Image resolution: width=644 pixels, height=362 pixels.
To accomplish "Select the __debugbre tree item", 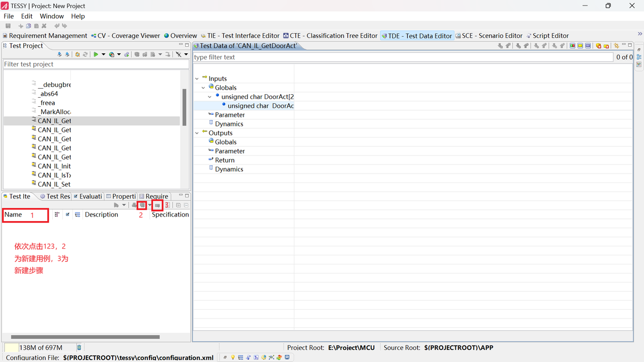I will 54,85.
